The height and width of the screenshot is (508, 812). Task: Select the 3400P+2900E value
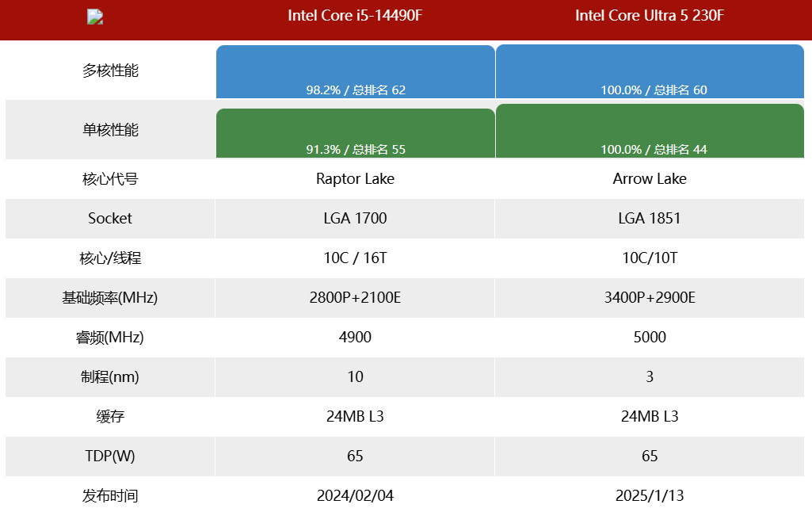tap(650, 297)
